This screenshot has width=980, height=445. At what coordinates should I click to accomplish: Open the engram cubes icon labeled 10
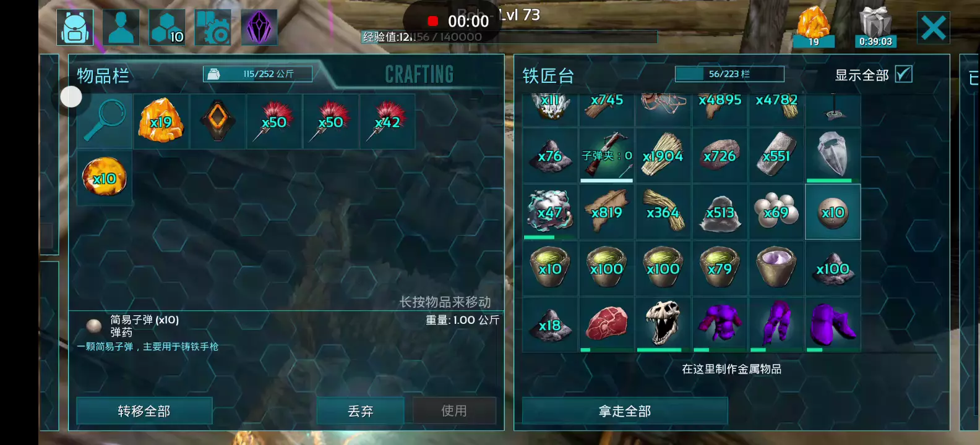point(167,27)
